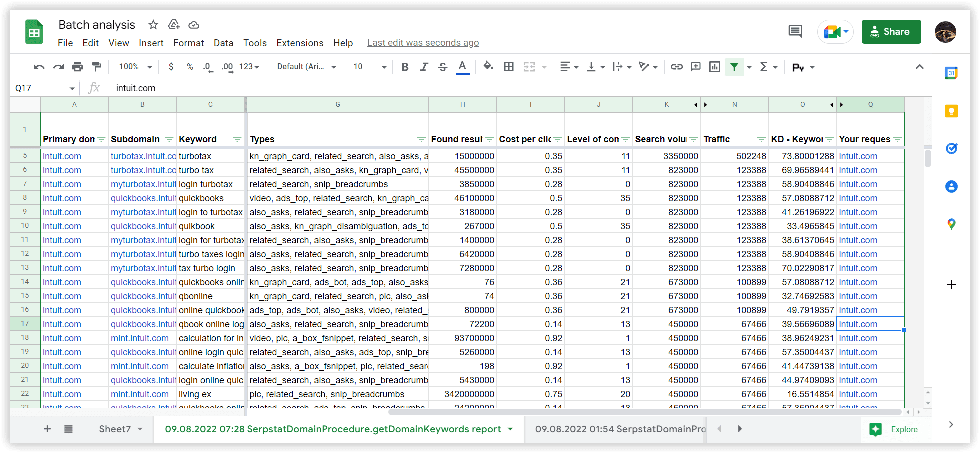
Task: Open the font family dropdown
Action: [307, 67]
